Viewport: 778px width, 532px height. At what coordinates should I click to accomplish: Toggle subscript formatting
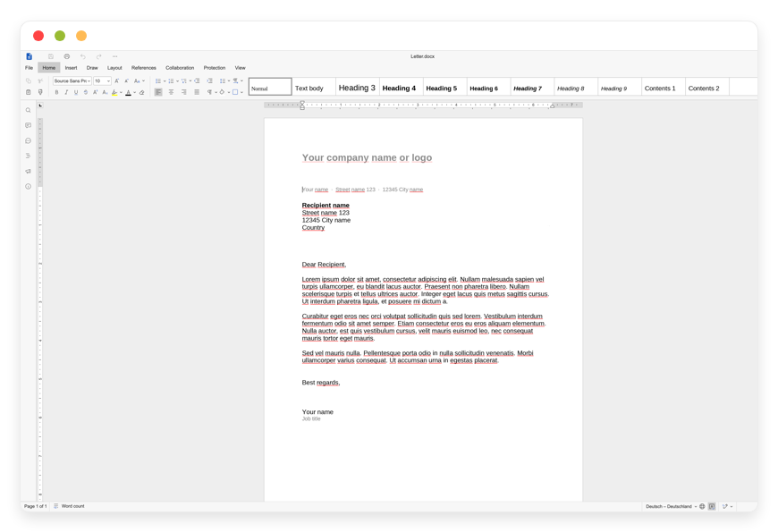105,92
